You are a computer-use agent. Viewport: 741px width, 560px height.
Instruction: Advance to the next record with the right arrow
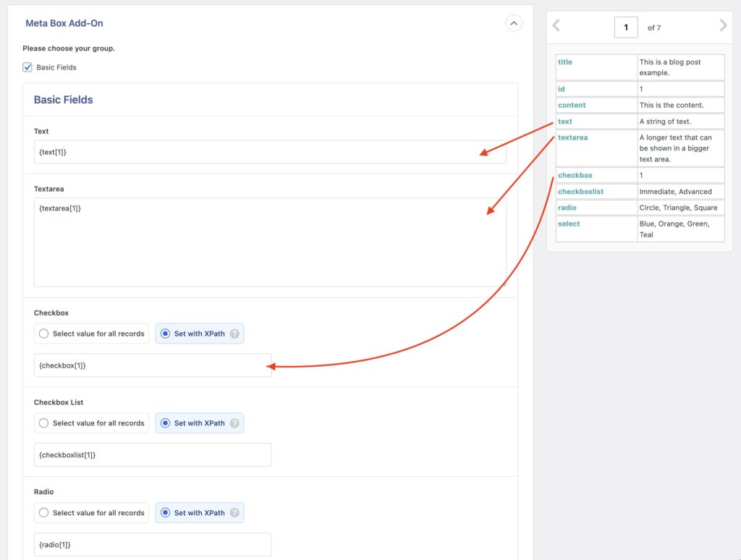pyautogui.click(x=723, y=26)
